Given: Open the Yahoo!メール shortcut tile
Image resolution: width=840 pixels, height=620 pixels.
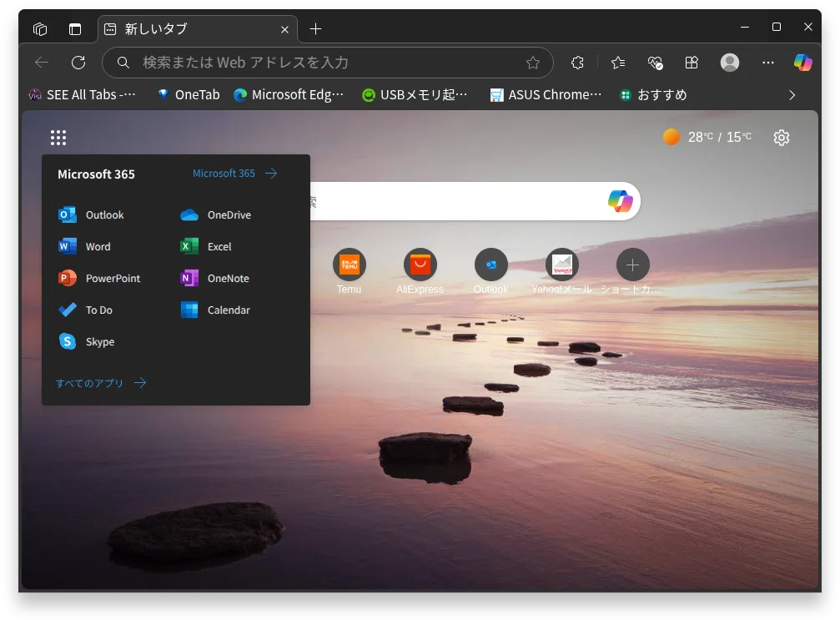Looking at the screenshot, I should point(561,271).
